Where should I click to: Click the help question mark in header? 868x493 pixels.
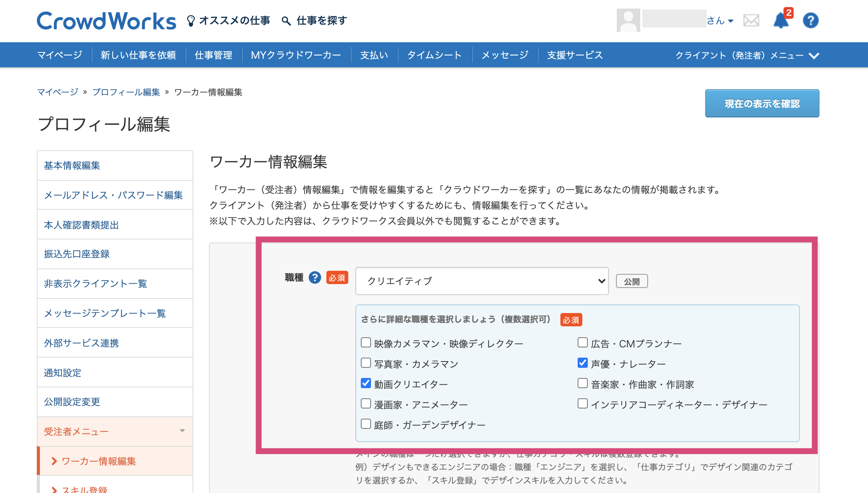click(x=810, y=20)
